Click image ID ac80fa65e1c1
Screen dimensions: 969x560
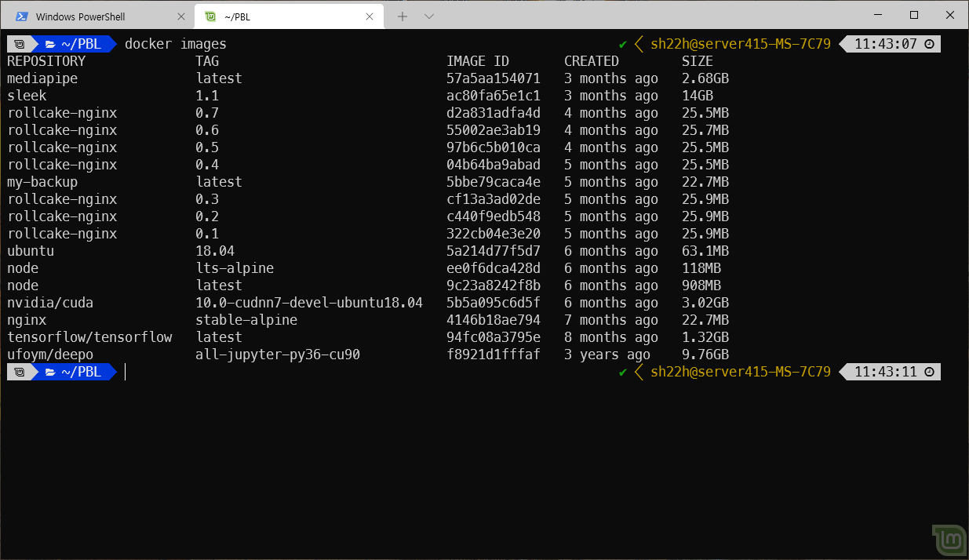tap(494, 96)
